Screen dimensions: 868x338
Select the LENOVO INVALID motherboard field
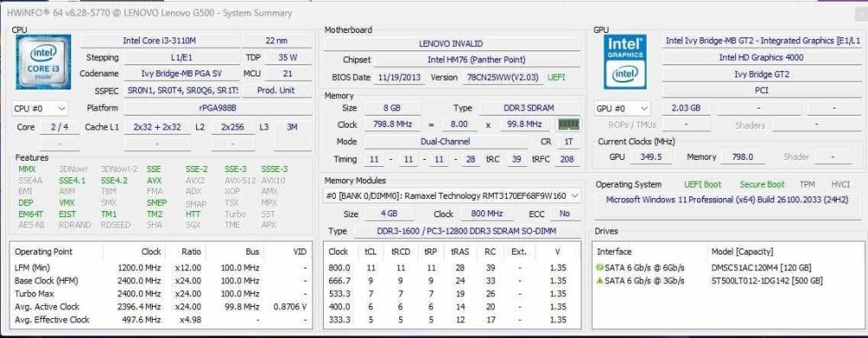tap(451, 43)
